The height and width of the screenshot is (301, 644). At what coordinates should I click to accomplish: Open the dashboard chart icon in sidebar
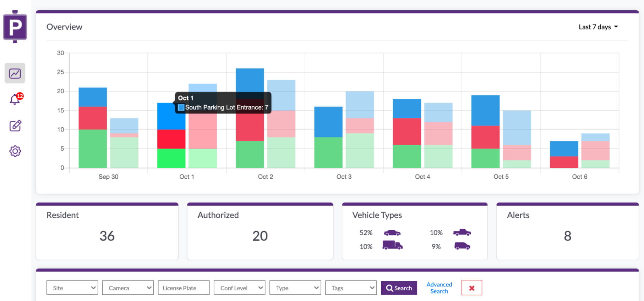15,73
